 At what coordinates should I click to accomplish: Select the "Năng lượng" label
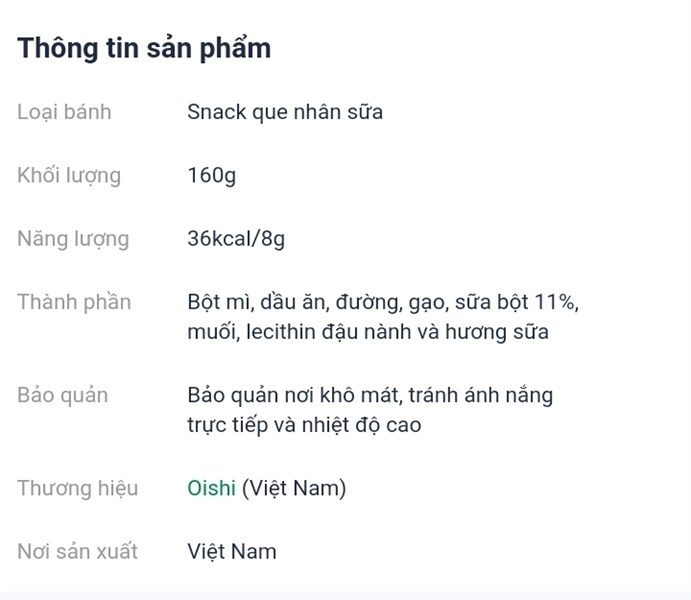[x=73, y=239]
